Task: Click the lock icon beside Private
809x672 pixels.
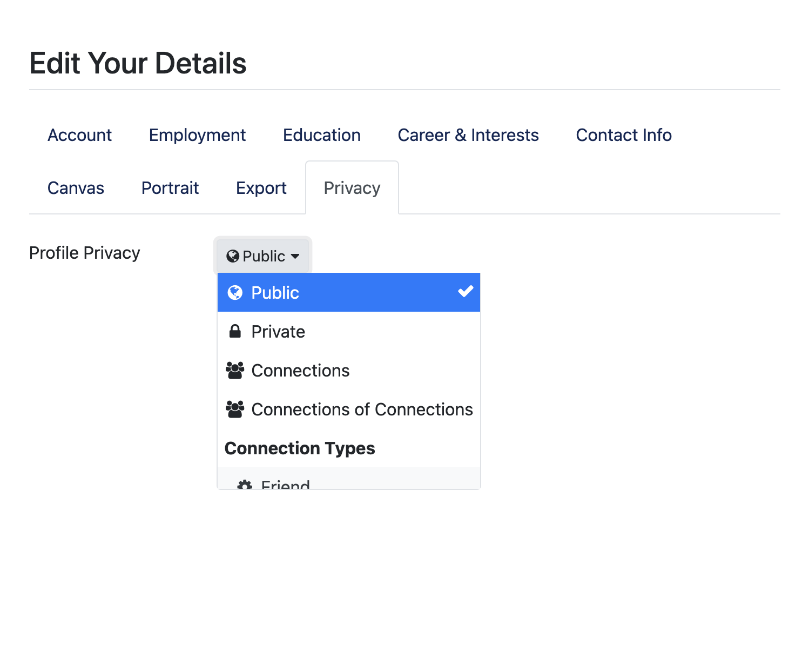Action: coord(235,331)
